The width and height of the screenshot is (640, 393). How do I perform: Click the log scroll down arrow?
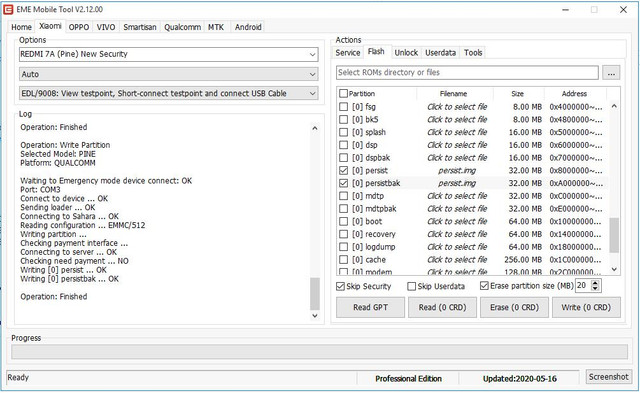pyautogui.click(x=315, y=315)
